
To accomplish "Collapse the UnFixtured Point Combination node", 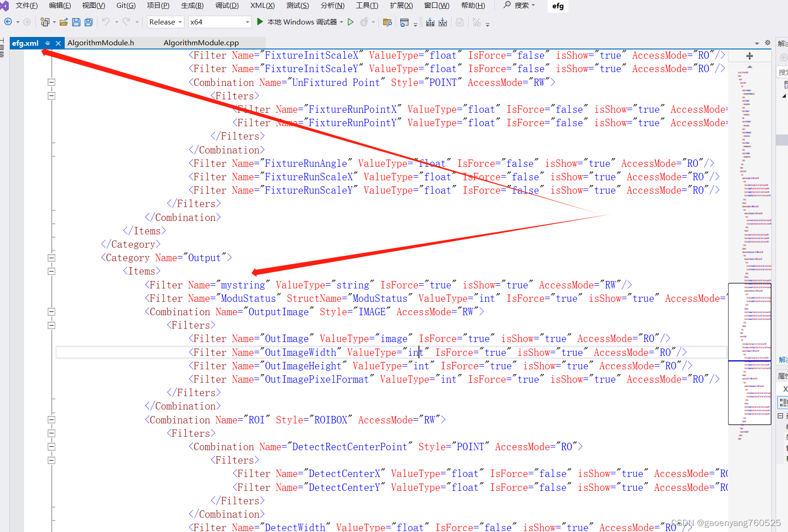I will point(51,82).
